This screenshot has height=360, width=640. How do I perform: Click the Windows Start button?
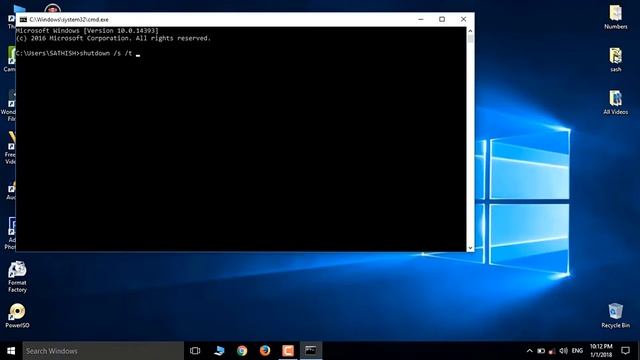pyautogui.click(x=11, y=351)
